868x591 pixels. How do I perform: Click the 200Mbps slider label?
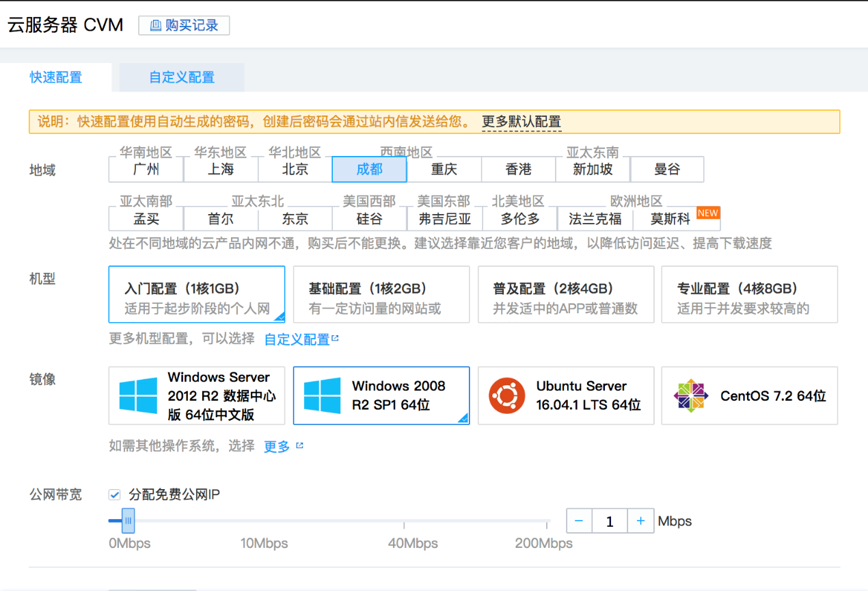[x=544, y=544]
